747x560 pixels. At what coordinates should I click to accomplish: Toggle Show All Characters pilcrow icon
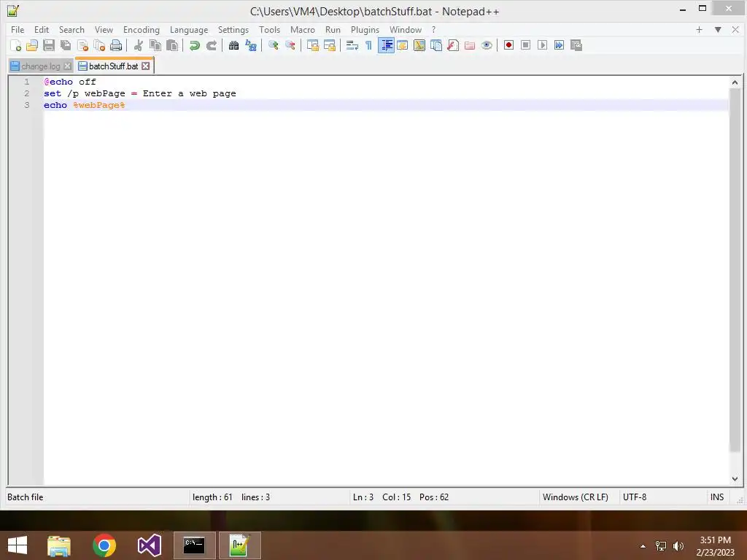point(368,45)
